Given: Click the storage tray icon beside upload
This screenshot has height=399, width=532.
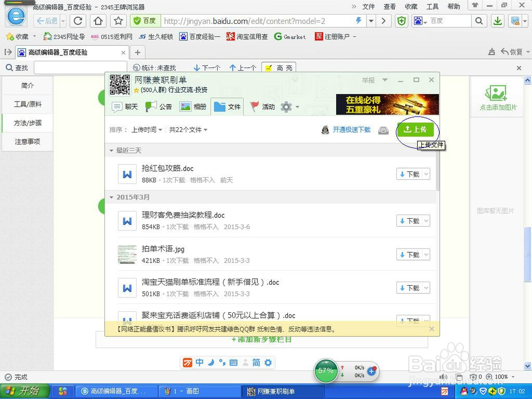Looking at the screenshot, I should point(384,130).
